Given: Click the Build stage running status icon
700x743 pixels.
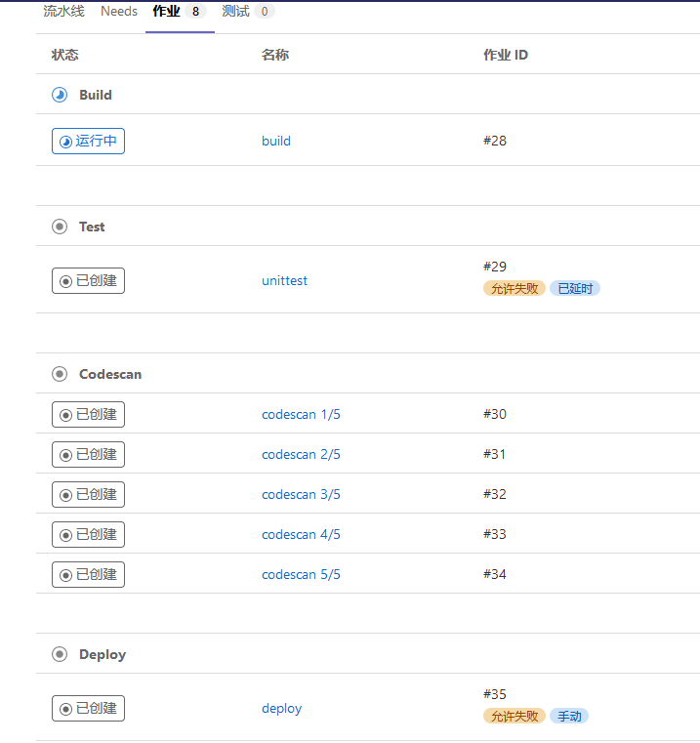Looking at the screenshot, I should point(60,95).
